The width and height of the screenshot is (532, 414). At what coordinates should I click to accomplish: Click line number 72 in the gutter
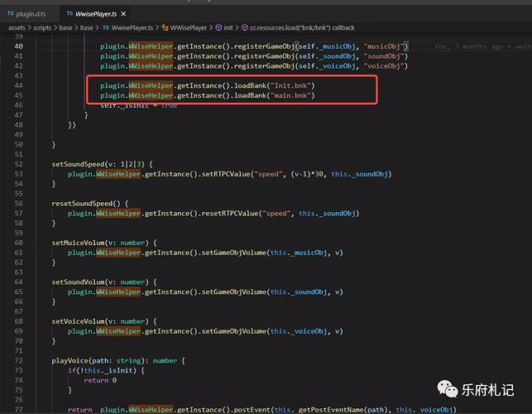(19, 360)
